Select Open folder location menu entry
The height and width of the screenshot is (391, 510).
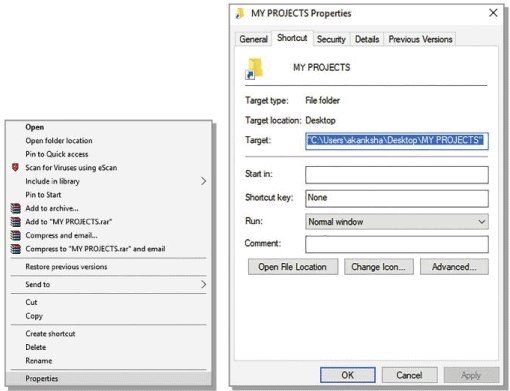pos(108,141)
